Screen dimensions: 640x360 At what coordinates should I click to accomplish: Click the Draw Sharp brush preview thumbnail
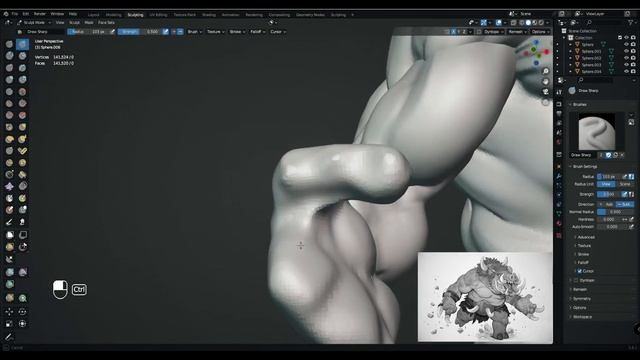coord(597,132)
